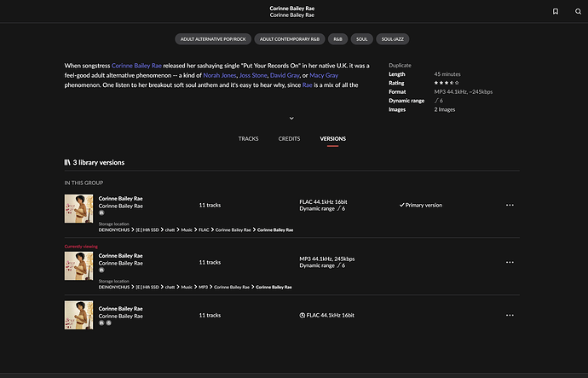Switch to the Credits tab
The image size is (588, 378).
(289, 138)
